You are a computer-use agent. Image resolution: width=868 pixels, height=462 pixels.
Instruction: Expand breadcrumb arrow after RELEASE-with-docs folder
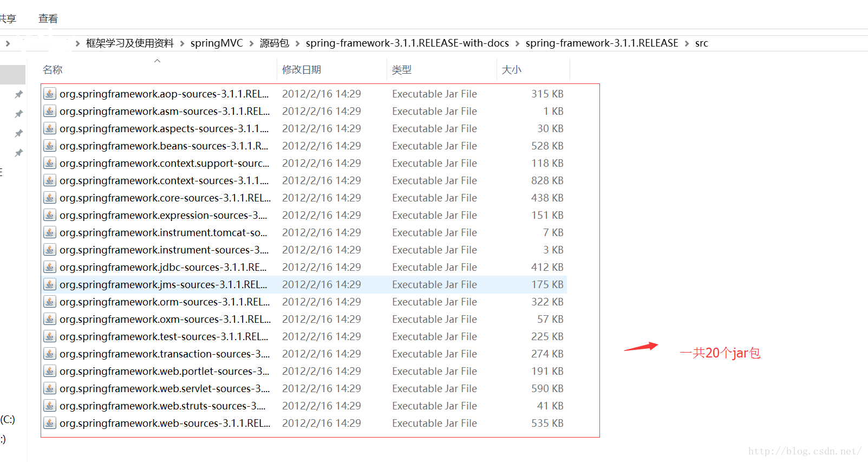(x=517, y=43)
